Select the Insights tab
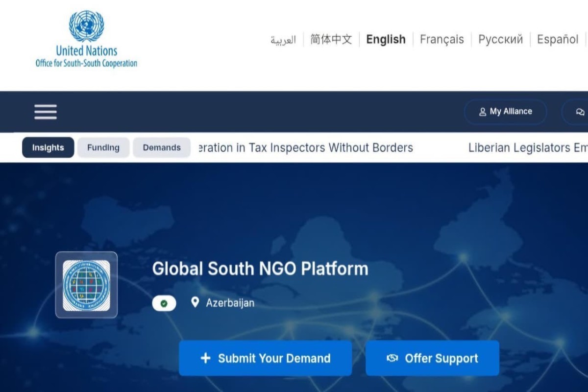The height and width of the screenshot is (392, 588). [48, 147]
